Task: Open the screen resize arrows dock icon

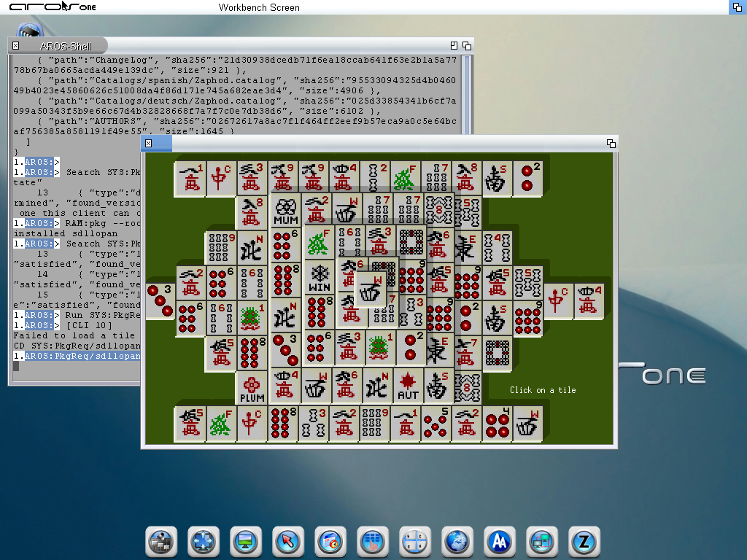Action: click(x=204, y=542)
